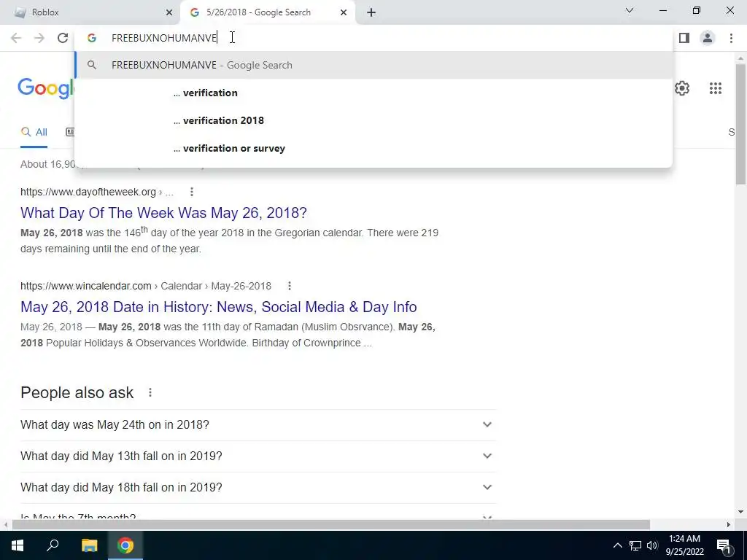This screenshot has width=747, height=560.
Task: Show hidden system tray icons
Action: pyautogui.click(x=617, y=545)
